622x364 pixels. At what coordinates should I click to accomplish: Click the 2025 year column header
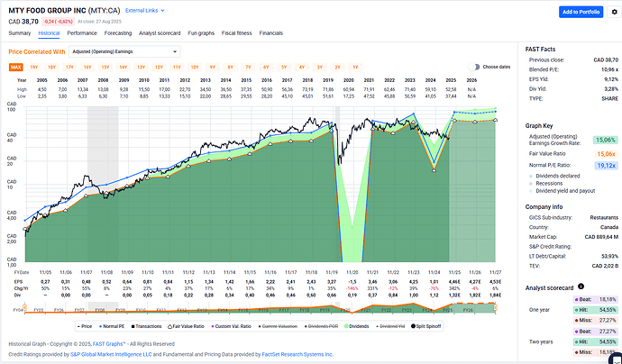pyautogui.click(x=451, y=80)
